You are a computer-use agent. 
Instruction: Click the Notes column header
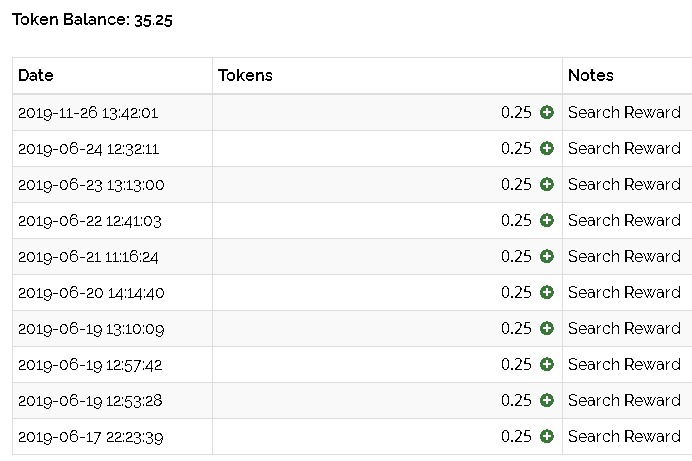point(590,75)
